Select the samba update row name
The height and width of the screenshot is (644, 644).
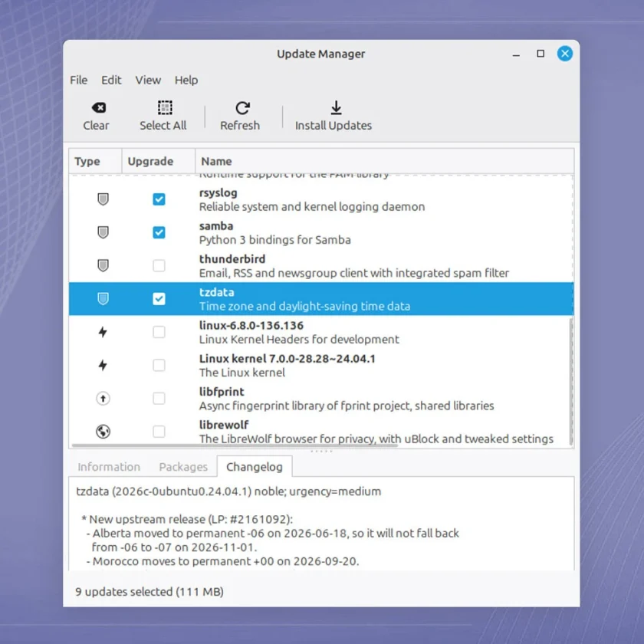click(216, 226)
